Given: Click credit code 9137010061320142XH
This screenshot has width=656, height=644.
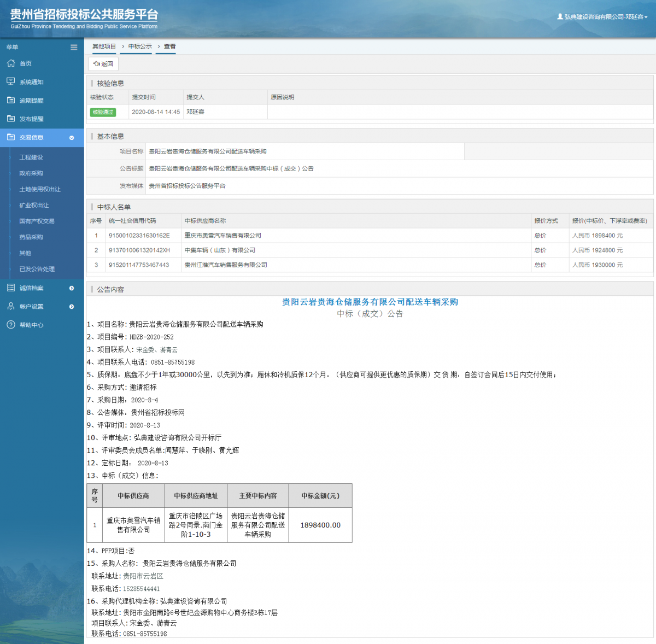Looking at the screenshot, I should [139, 250].
